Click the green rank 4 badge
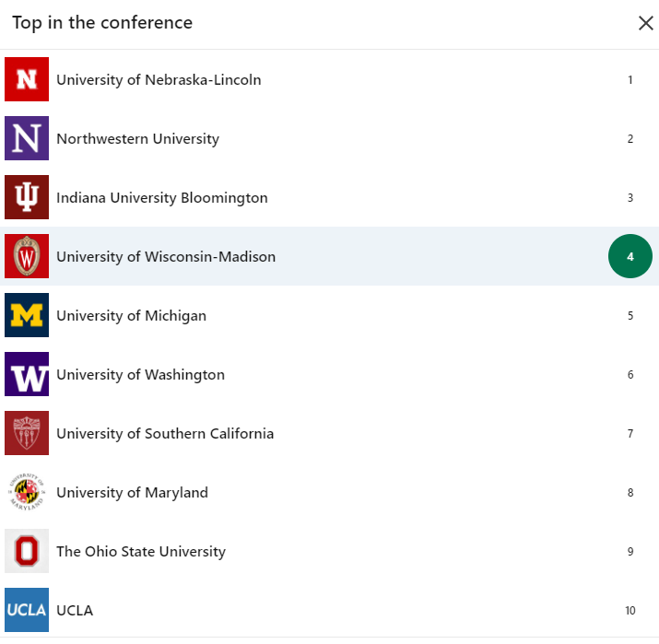 (x=630, y=256)
